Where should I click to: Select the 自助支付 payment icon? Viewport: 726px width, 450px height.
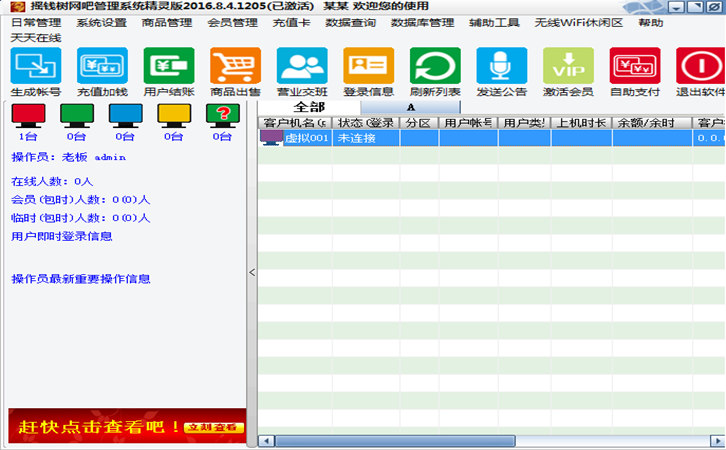point(635,66)
